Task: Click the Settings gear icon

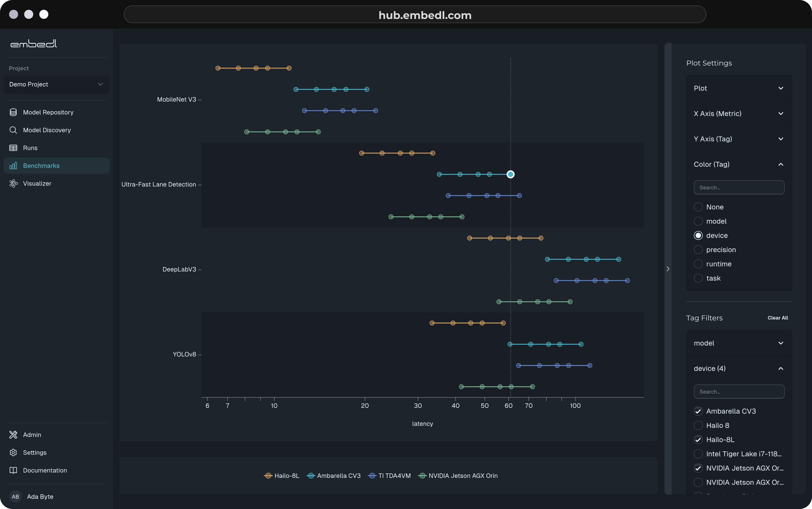Action: pyautogui.click(x=13, y=453)
